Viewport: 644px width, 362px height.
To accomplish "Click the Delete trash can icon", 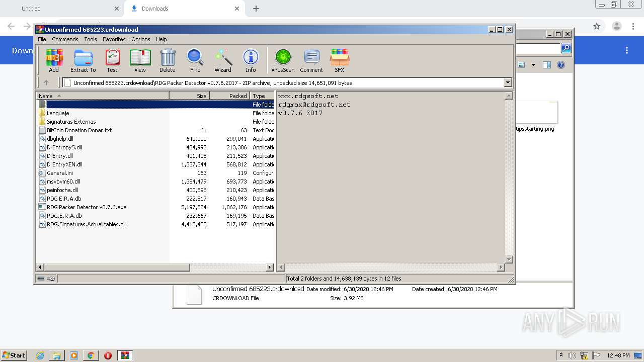I will click(x=168, y=60).
